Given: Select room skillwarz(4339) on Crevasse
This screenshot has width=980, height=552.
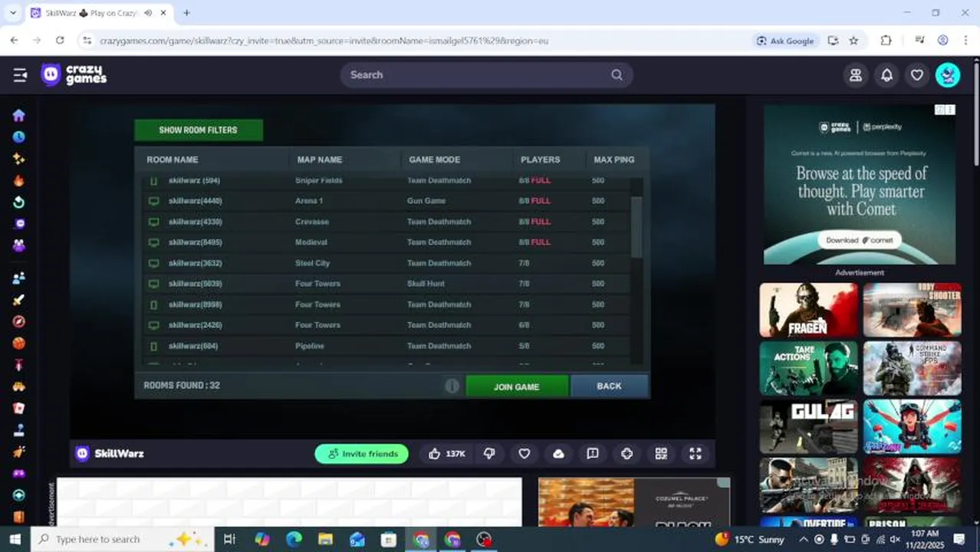Looking at the screenshot, I should click(387, 222).
